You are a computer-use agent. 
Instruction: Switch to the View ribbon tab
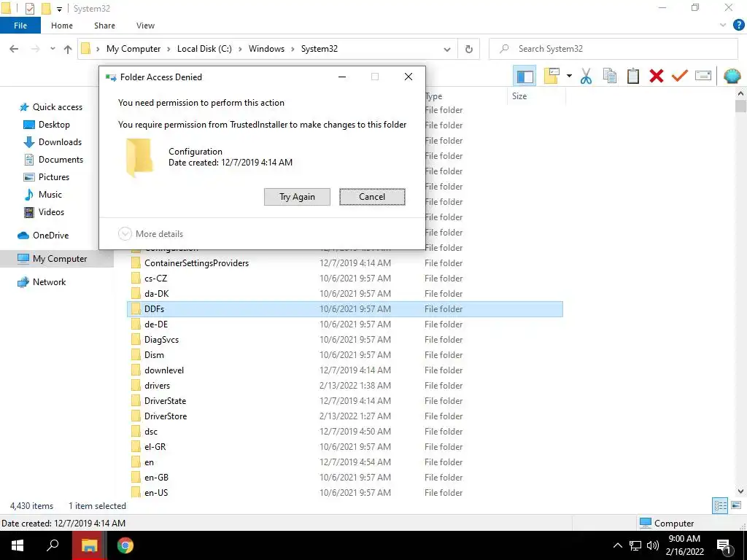click(x=145, y=26)
